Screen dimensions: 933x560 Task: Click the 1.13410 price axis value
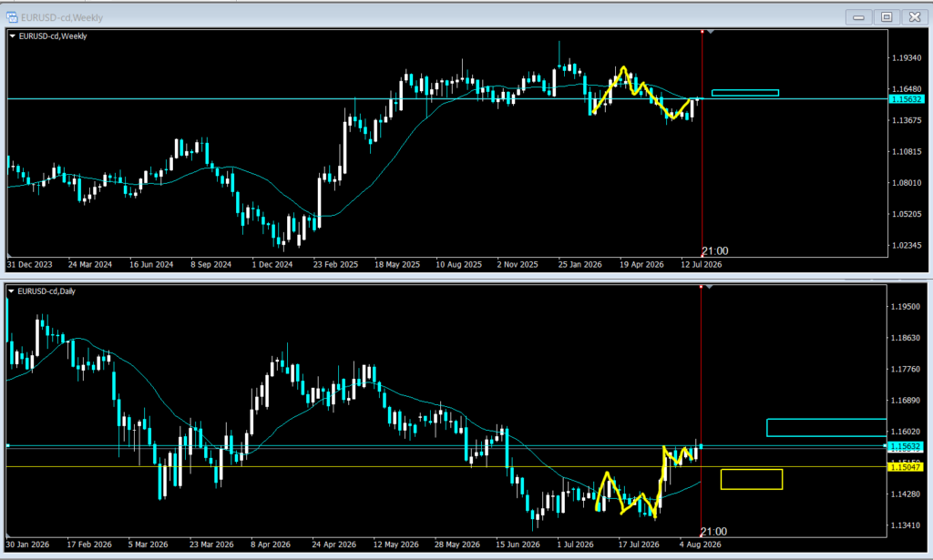pos(905,524)
